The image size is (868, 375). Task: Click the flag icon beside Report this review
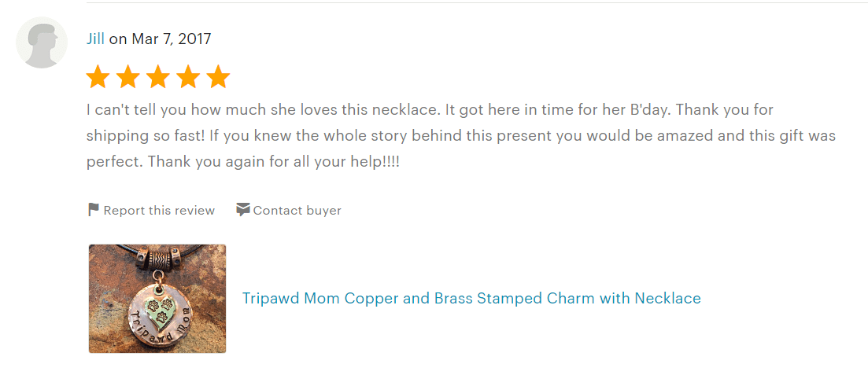tap(94, 210)
